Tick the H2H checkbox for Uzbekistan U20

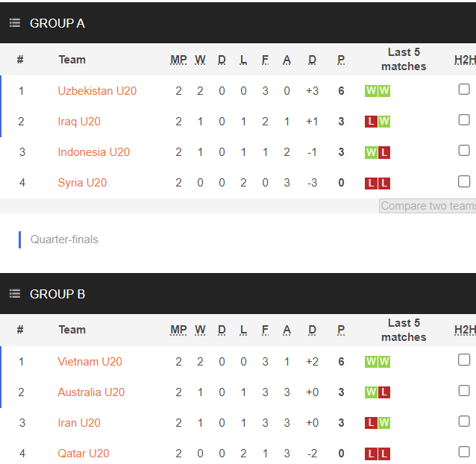point(464,90)
